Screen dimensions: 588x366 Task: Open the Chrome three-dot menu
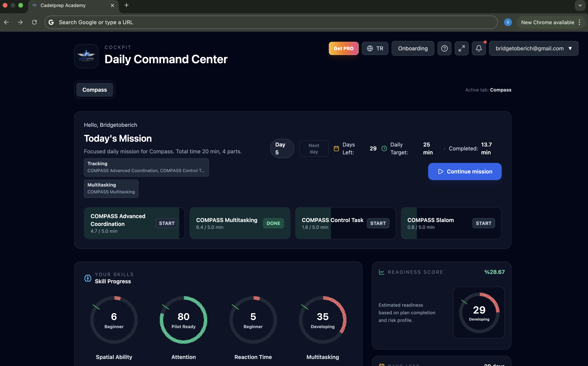tap(579, 22)
